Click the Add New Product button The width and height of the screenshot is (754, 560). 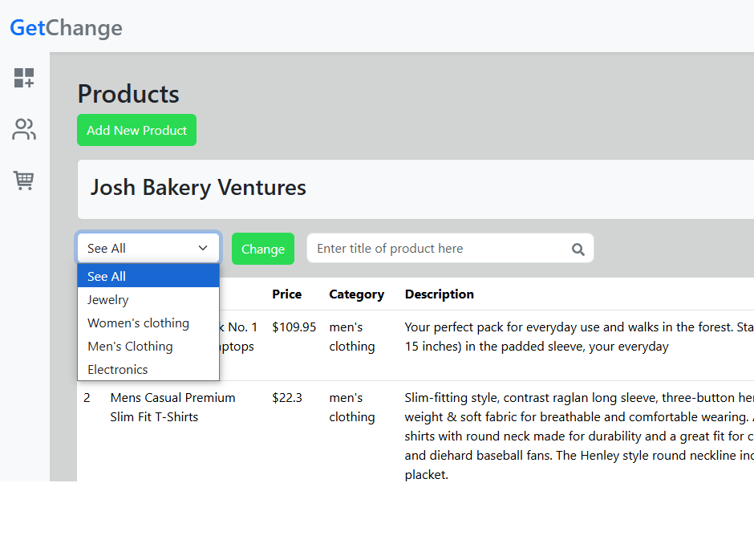(136, 130)
